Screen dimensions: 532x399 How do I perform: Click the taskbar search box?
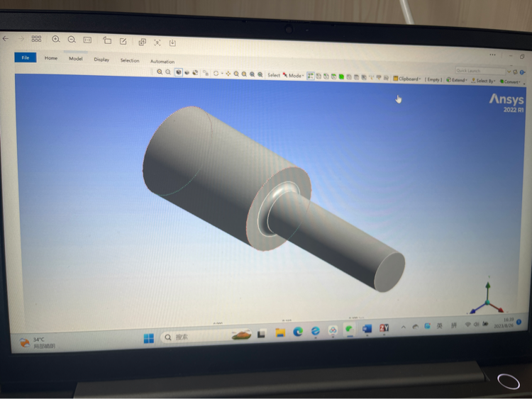206,337
